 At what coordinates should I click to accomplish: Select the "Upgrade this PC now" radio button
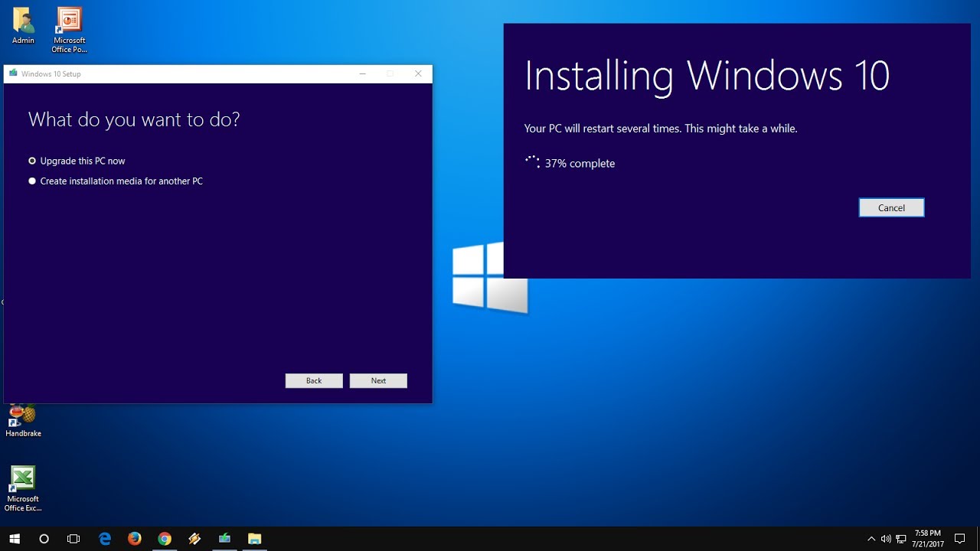coord(32,161)
